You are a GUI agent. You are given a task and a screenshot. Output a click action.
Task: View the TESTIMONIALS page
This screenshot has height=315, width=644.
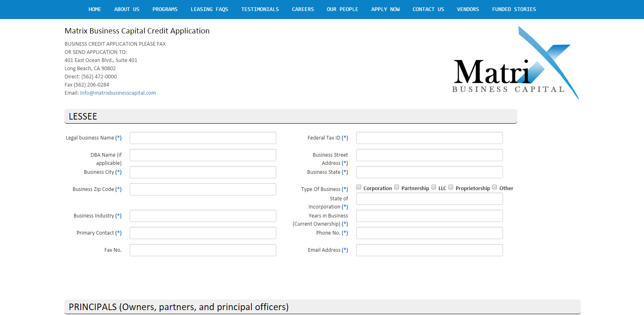click(260, 9)
